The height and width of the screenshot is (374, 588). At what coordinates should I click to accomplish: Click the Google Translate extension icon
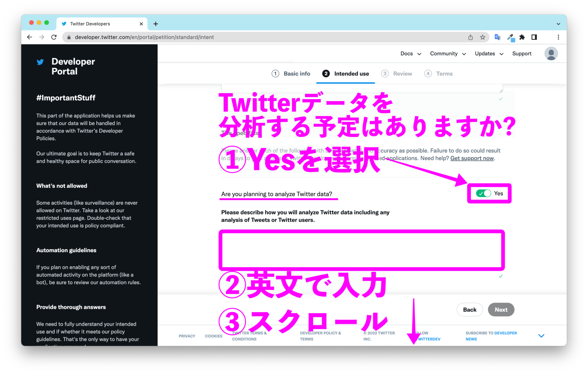(x=497, y=37)
